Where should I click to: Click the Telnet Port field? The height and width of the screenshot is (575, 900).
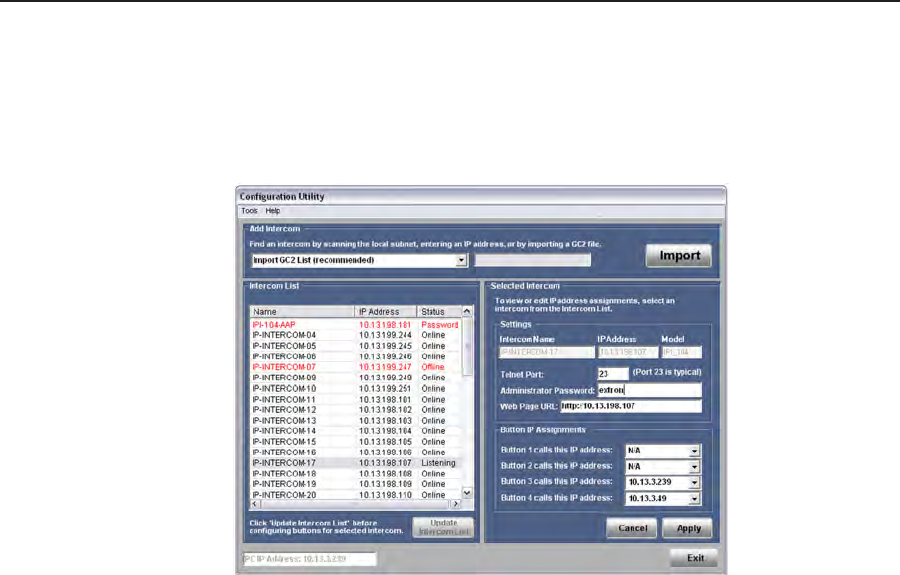click(612, 374)
